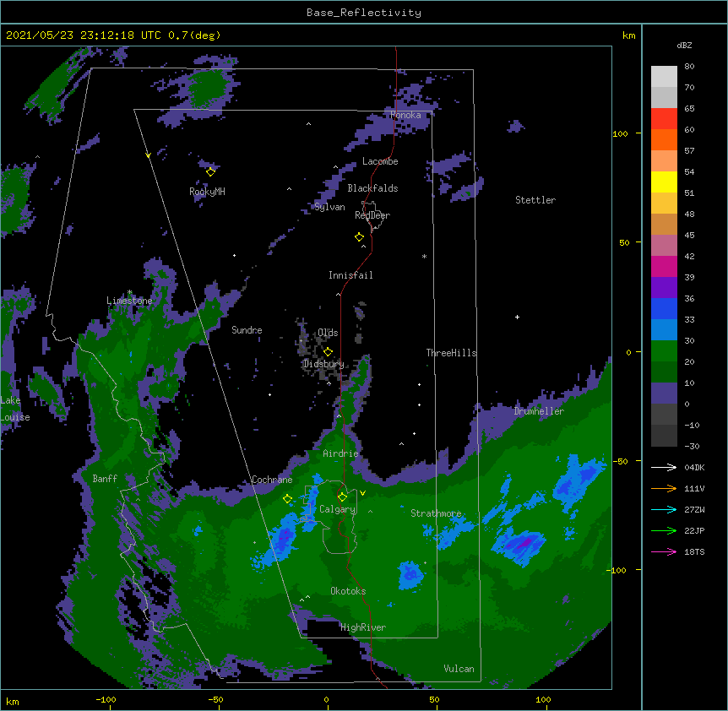Click the RockyMH label

207,192
